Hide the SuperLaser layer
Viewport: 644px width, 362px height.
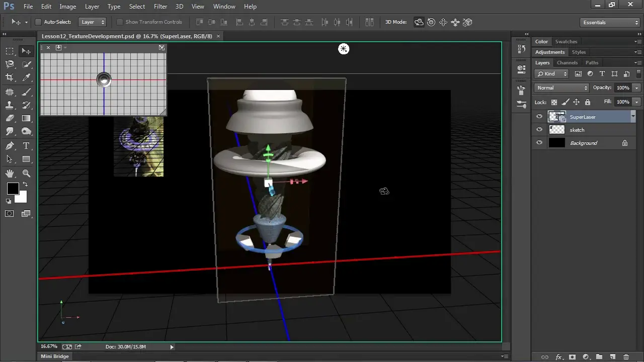point(539,117)
